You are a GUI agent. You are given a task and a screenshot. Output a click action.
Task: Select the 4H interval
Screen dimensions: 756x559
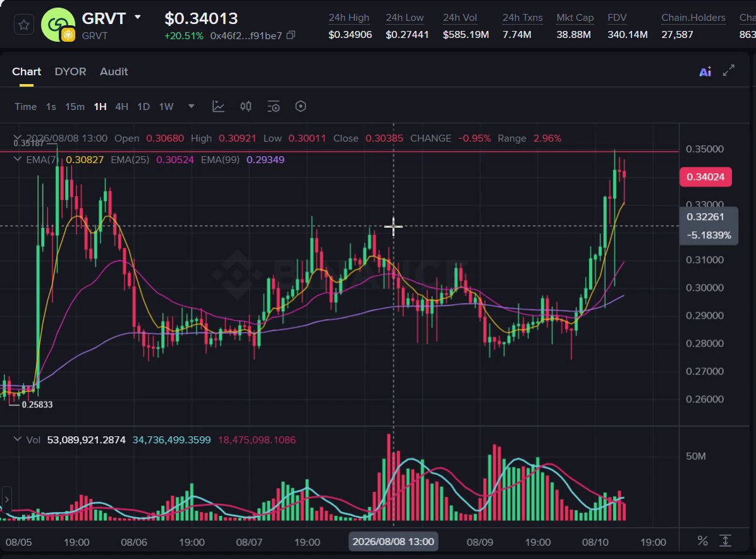coord(121,107)
